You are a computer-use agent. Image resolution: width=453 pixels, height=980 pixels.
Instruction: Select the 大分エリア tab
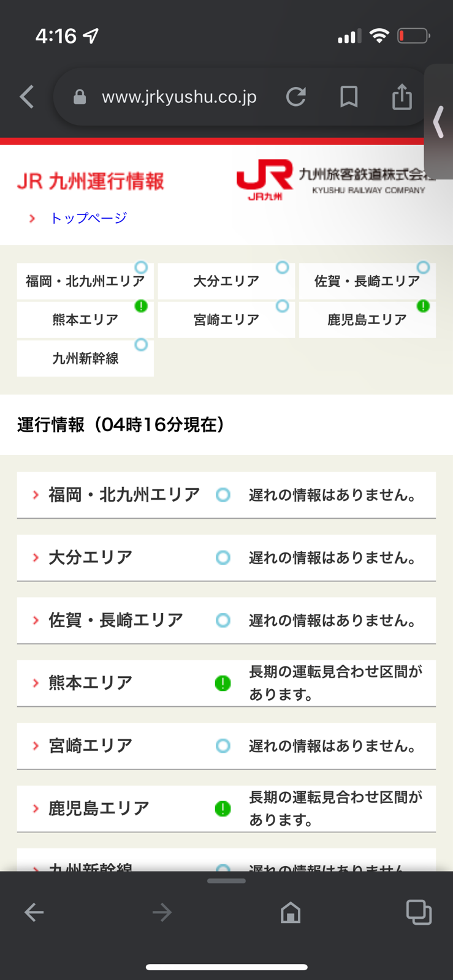226,281
